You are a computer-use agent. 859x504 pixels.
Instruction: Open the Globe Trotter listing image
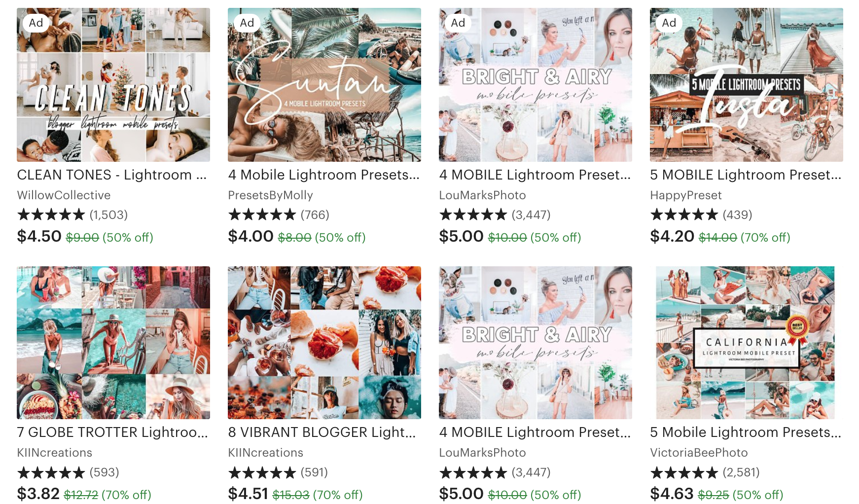tap(113, 343)
